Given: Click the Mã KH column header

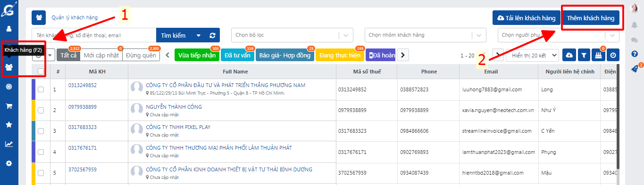Looking at the screenshot, I should pos(96,72).
